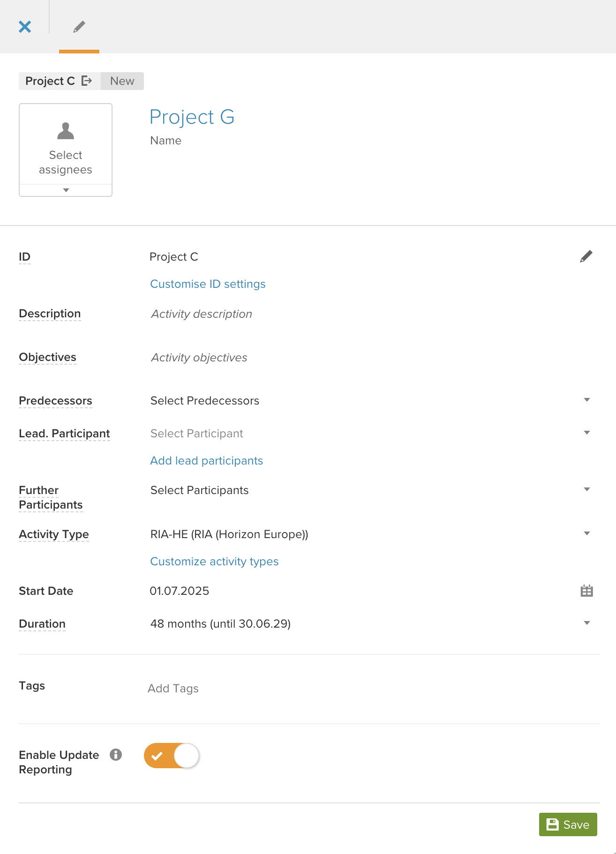Click the Further Participants label
Image resolution: width=616 pixels, height=854 pixels.
point(51,497)
